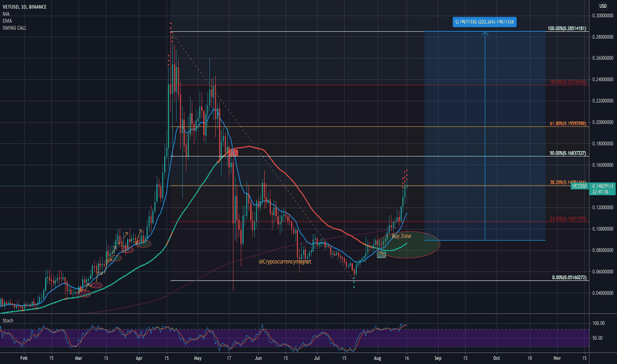The width and height of the screenshot is (617, 364).
Task: Select the 78.60% Fibonacci level label
Action: point(568,82)
